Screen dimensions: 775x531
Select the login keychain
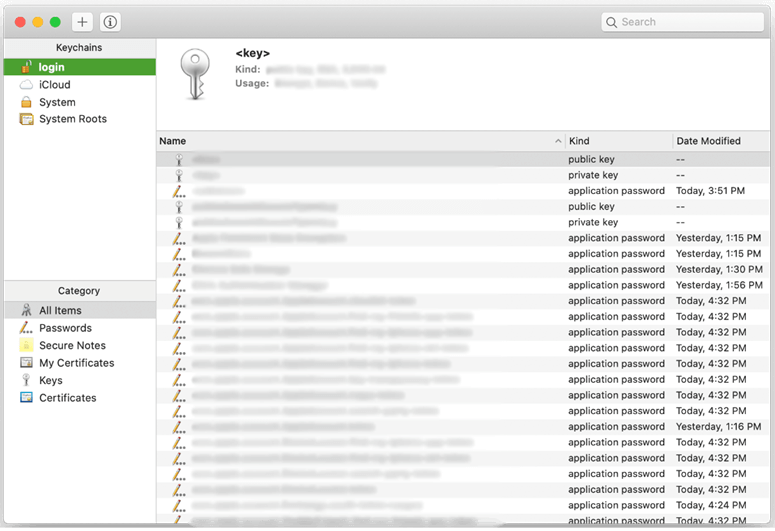click(x=52, y=67)
